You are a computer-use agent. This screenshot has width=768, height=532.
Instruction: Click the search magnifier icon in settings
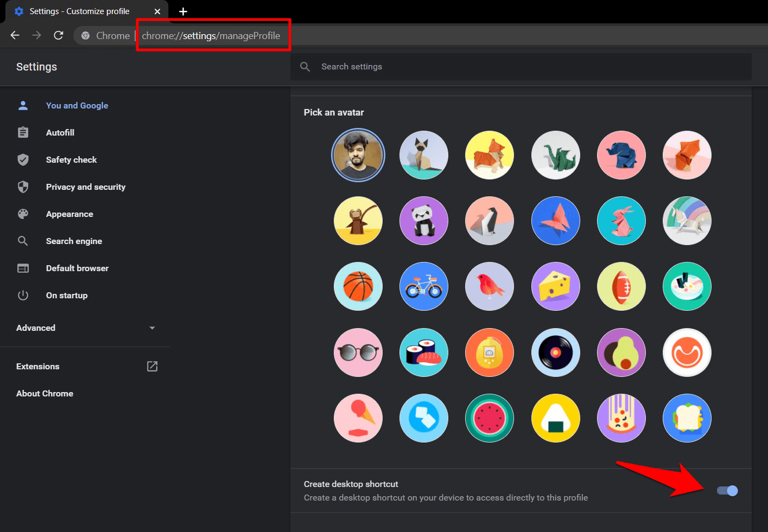pyautogui.click(x=305, y=67)
